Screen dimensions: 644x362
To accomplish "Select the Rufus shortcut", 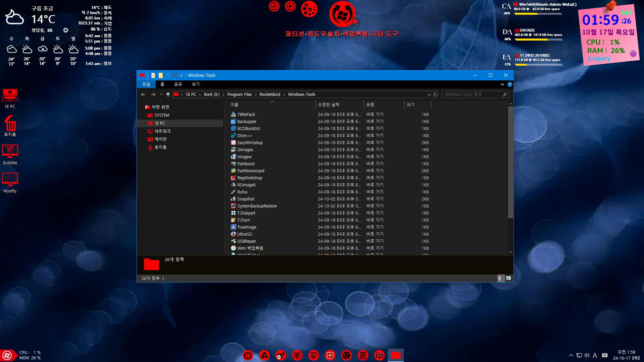I will [x=242, y=192].
